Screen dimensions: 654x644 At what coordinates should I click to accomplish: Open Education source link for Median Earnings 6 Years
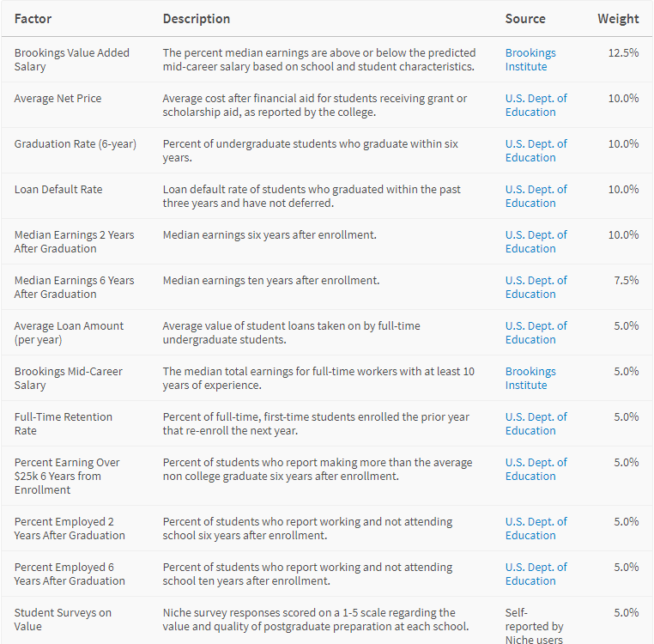(x=536, y=287)
